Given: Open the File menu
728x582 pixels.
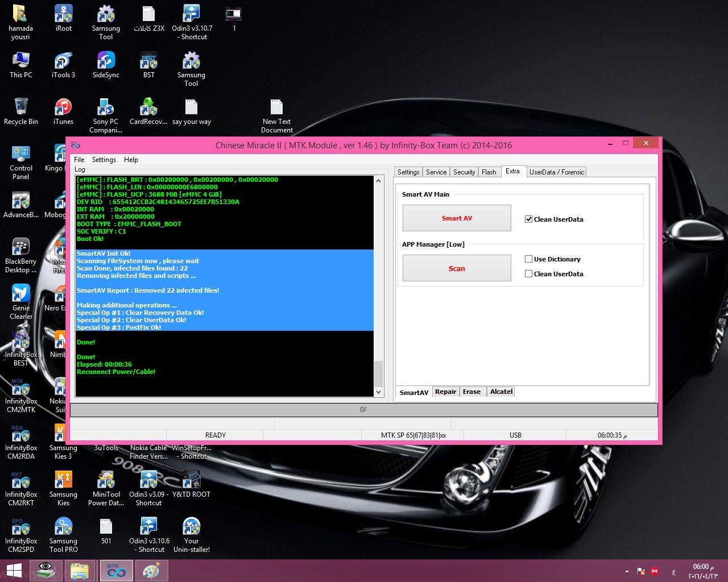Looking at the screenshot, I should (x=79, y=160).
